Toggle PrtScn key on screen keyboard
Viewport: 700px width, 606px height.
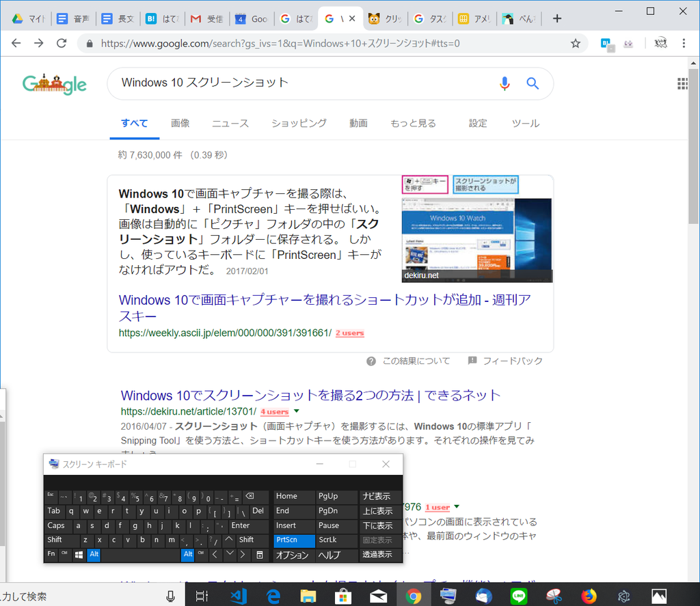pos(294,540)
